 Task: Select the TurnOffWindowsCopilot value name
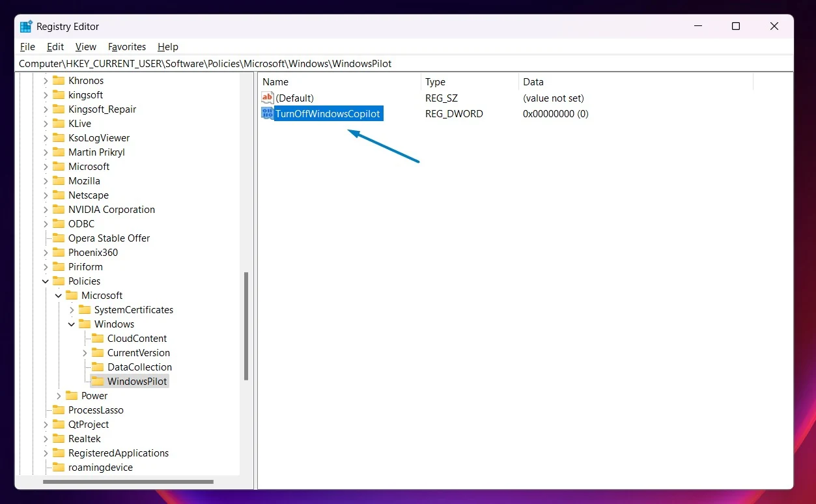click(328, 114)
